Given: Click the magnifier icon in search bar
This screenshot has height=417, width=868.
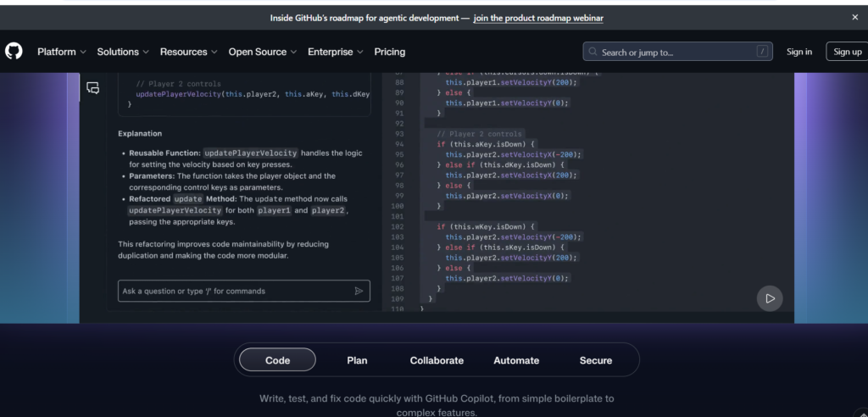Looking at the screenshot, I should (593, 53).
